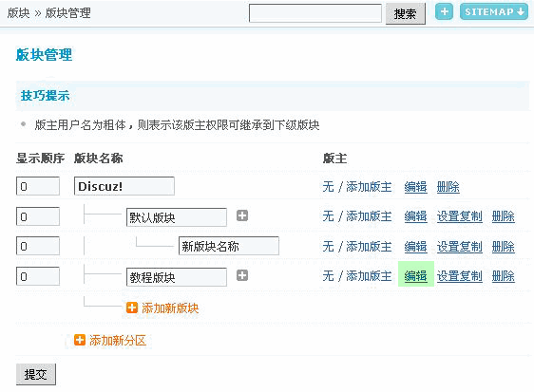Click 无 / 添加版主 in Discuz! row
This screenshot has height=392, width=534.
coord(357,186)
